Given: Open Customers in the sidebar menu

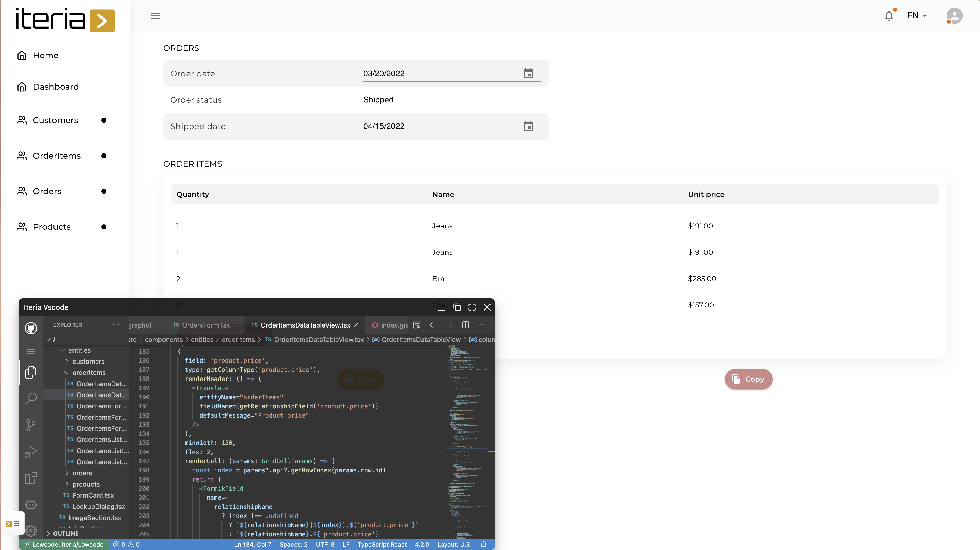Looking at the screenshot, I should pyautogui.click(x=55, y=120).
